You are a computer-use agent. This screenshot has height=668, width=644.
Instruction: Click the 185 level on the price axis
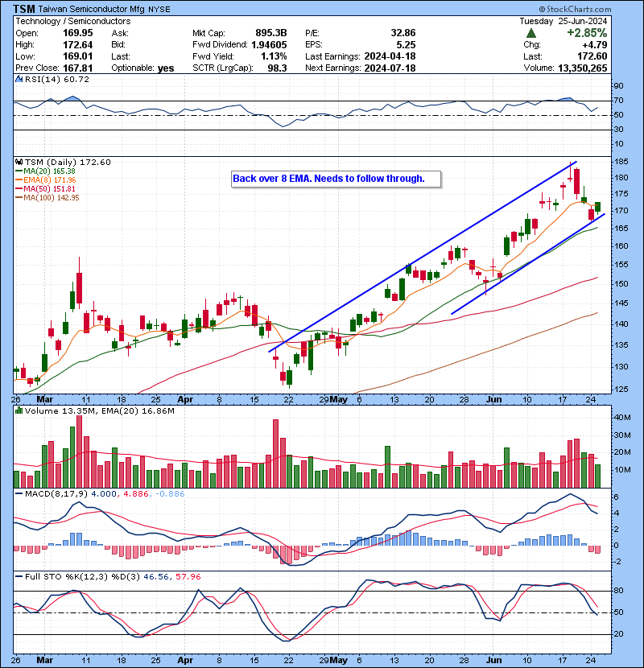[621, 162]
